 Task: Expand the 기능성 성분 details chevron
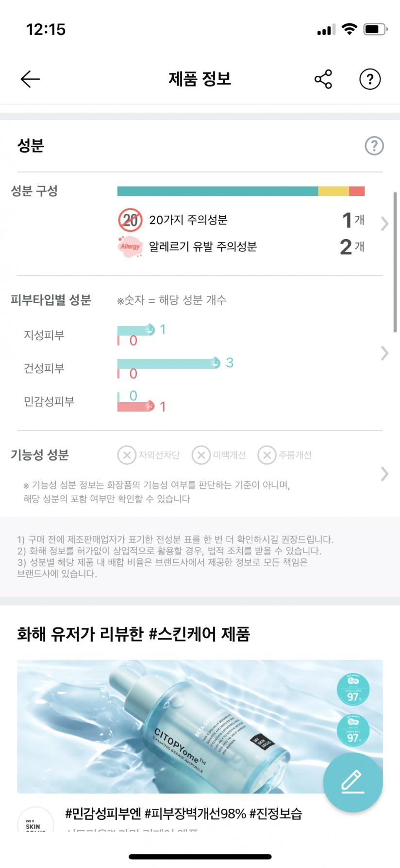(x=384, y=474)
